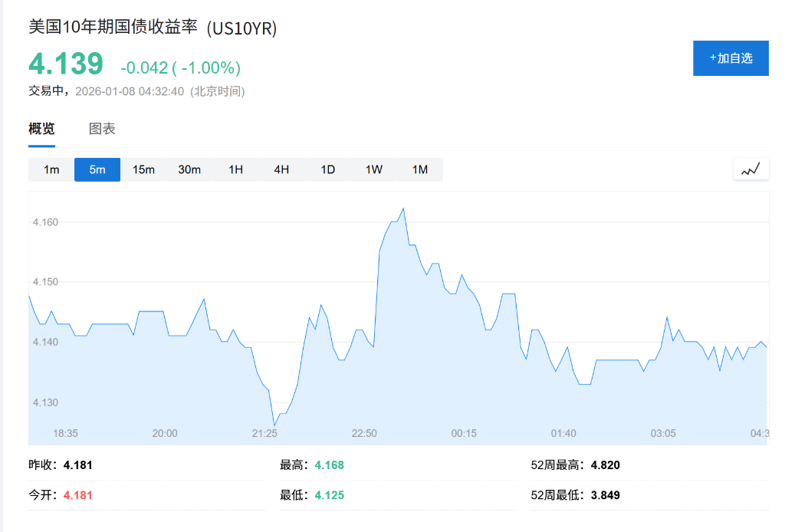View the 1D daily chart
Screen dimensions: 785x532
pyautogui.click(x=327, y=169)
